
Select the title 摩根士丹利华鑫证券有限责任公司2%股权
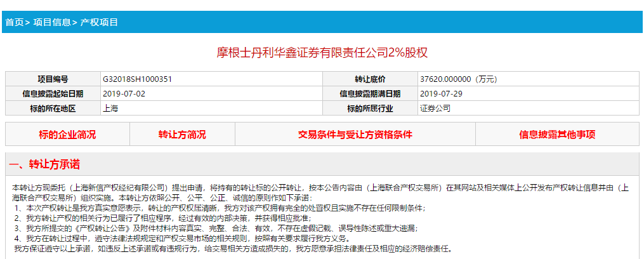click(x=322, y=53)
